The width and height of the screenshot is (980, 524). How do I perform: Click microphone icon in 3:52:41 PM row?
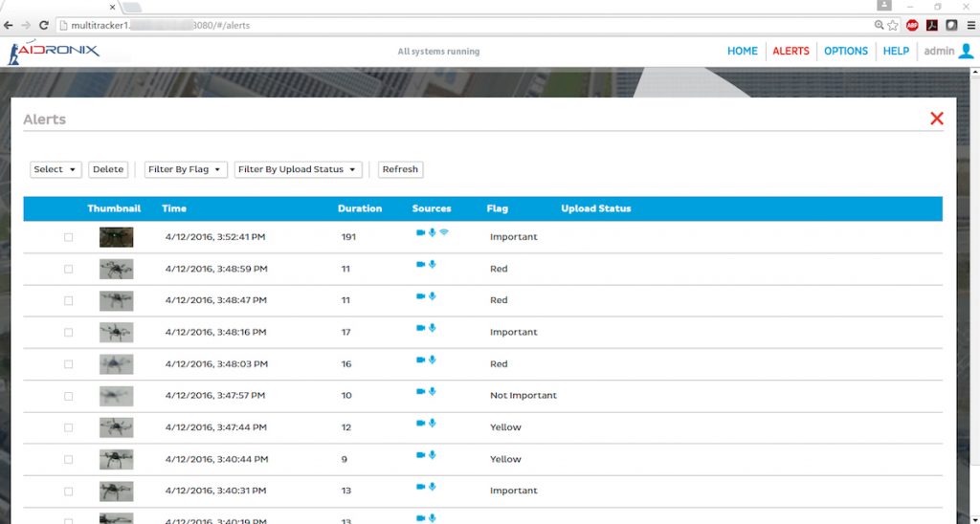tap(432, 232)
